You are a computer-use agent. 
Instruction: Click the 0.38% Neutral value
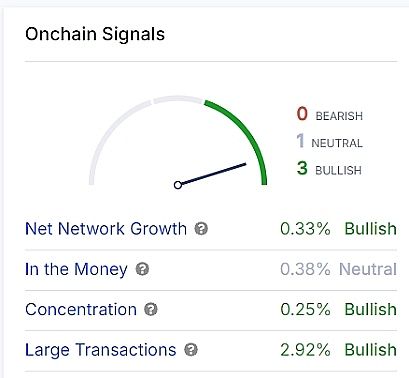(x=338, y=269)
